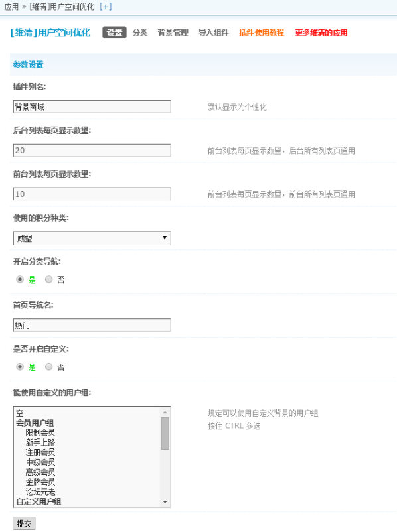Choose 否 for 是否开启自定义
Viewport: 397px width, 532px height.
tap(49, 367)
